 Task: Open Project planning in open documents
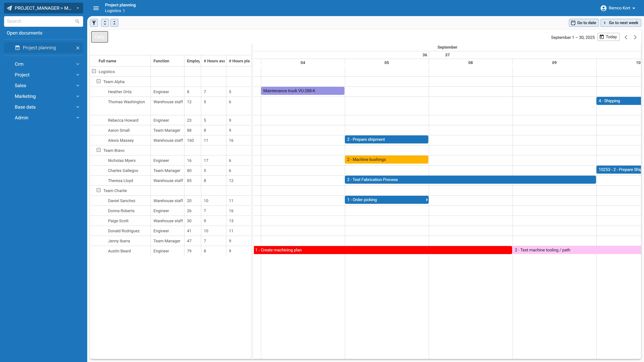click(x=39, y=48)
